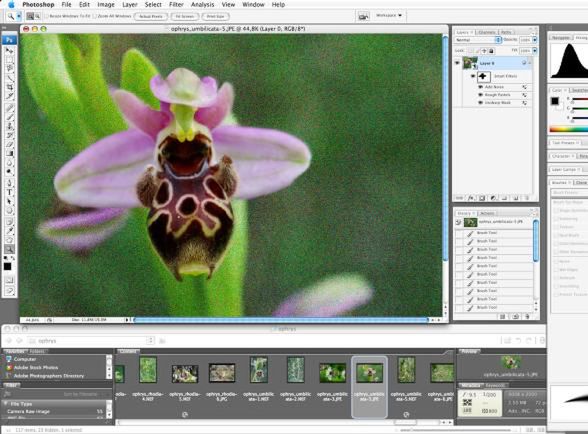Open the Add Noise blending options icon

[x=525, y=87]
